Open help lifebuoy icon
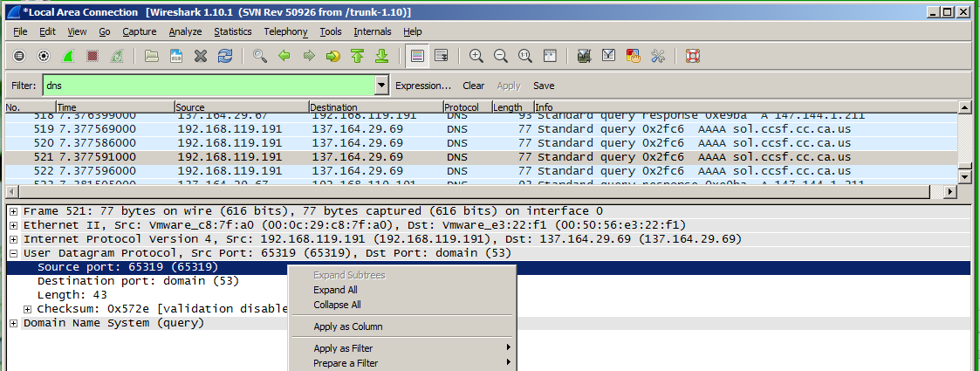 pyautogui.click(x=693, y=57)
